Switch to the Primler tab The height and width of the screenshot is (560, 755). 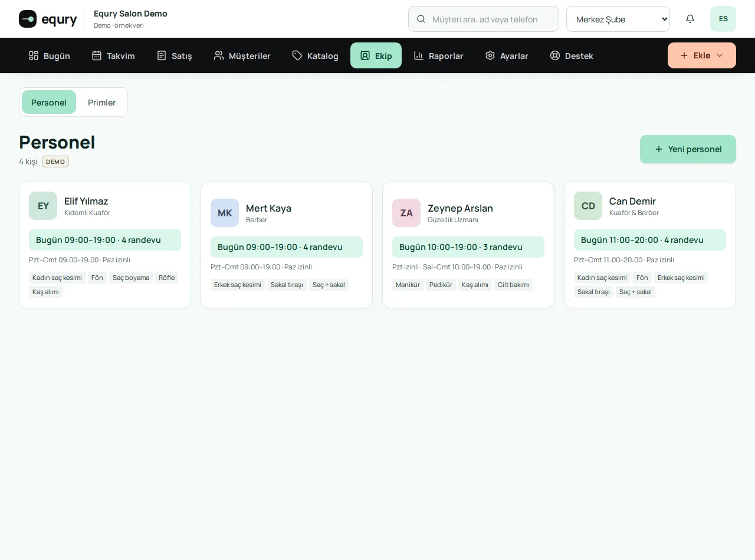(x=102, y=102)
